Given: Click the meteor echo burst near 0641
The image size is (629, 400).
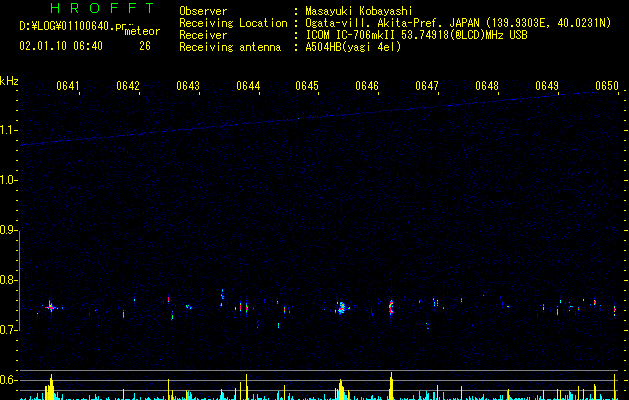Looking at the screenshot, I should pyautogui.click(x=51, y=307).
